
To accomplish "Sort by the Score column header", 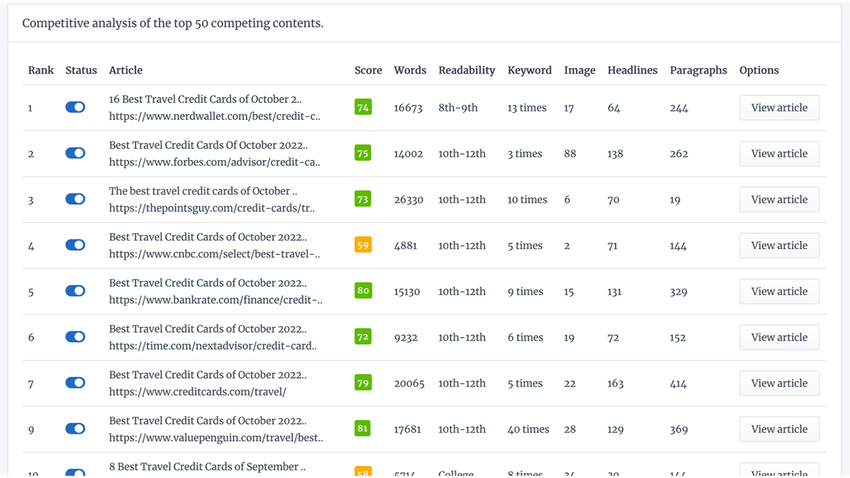I will coord(368,71).
